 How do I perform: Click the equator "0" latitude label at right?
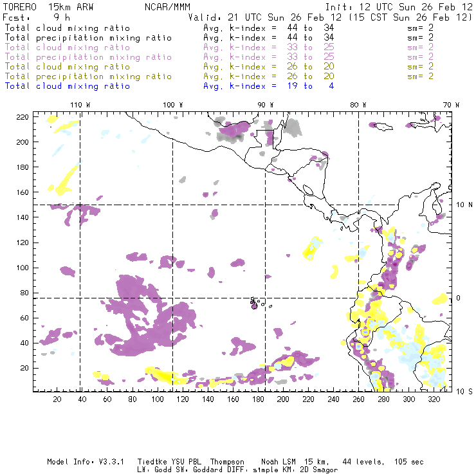pyautogui.click(x=458, y=298)
